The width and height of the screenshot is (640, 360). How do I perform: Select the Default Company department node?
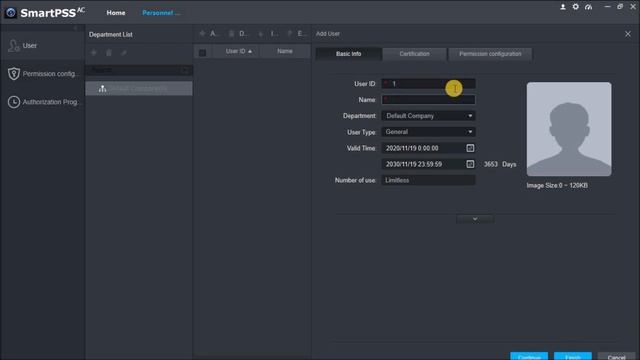pyautogui.click(x=139, y=89)
